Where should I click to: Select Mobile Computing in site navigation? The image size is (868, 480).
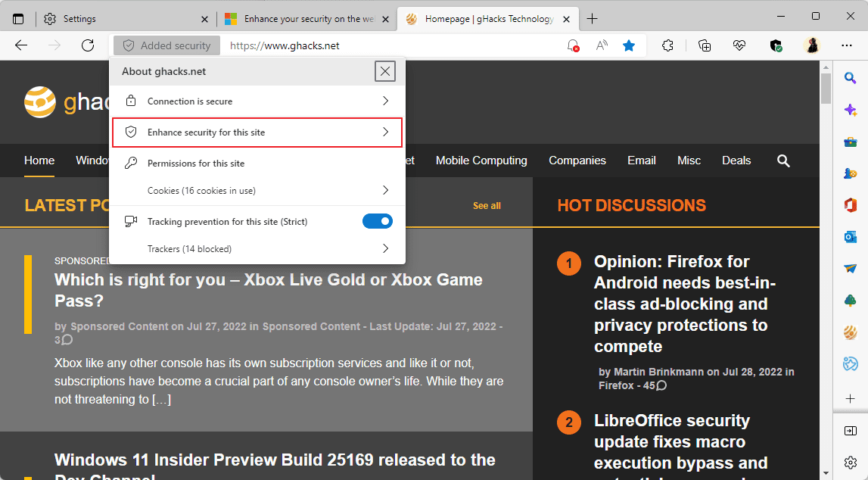pos(481,161)
